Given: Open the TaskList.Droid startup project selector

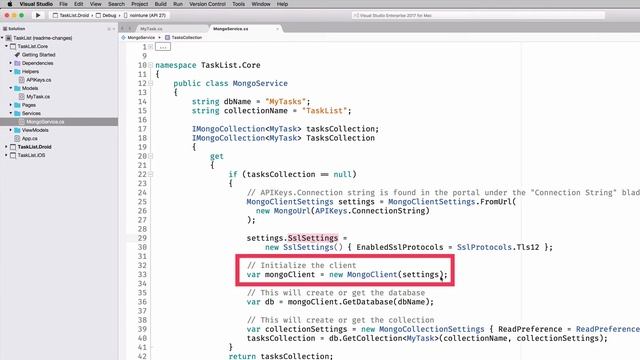Looking at the screenshot, I should (71, 16).
